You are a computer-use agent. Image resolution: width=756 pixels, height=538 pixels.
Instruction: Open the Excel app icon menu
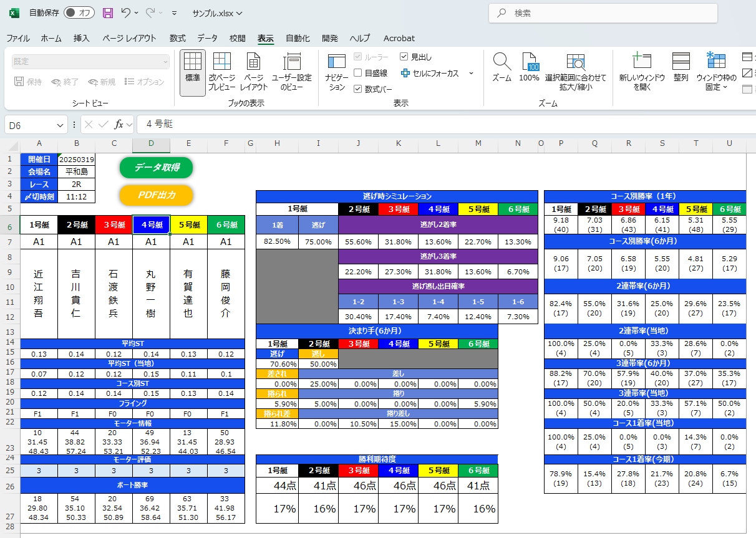coord(14,12)
